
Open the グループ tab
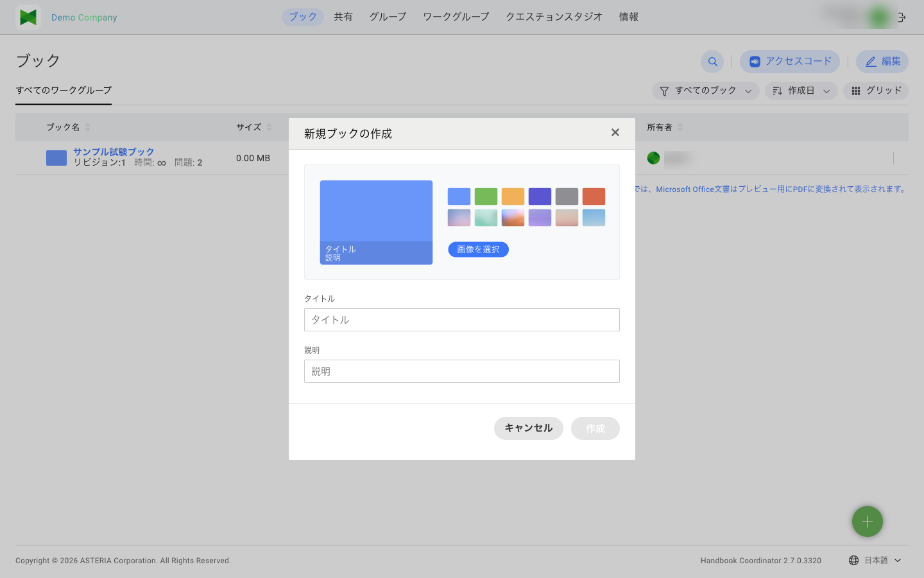pos(388,17)
